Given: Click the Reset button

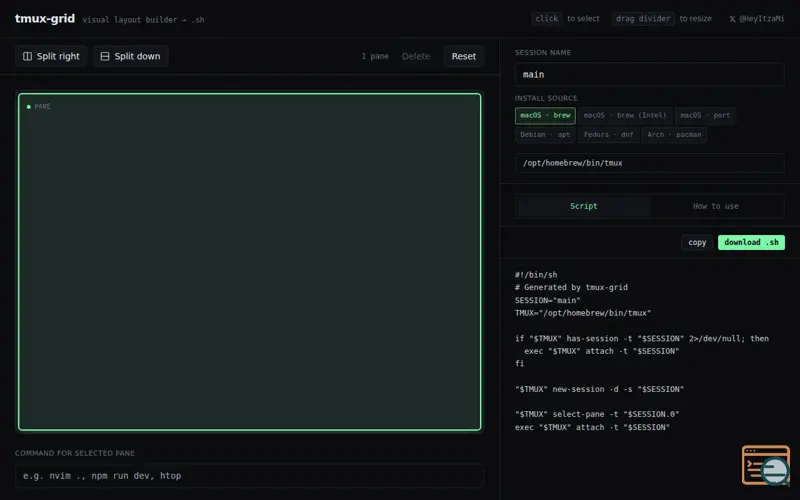Looking at the screenshot, I should click(463, 56).
